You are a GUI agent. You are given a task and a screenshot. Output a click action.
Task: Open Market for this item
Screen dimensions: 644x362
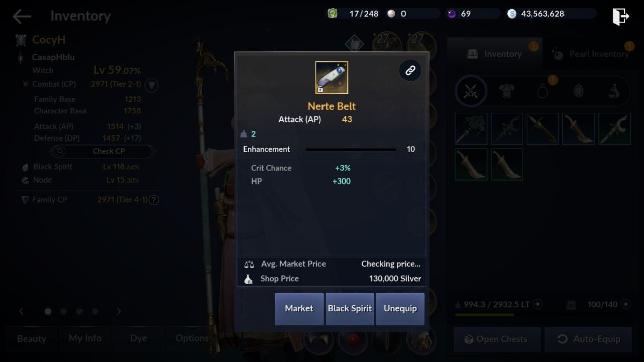tap(299, 309)
